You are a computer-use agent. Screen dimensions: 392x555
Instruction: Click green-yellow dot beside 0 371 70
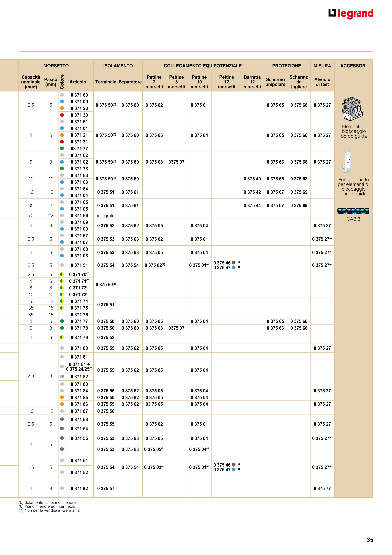click(62, 274)
